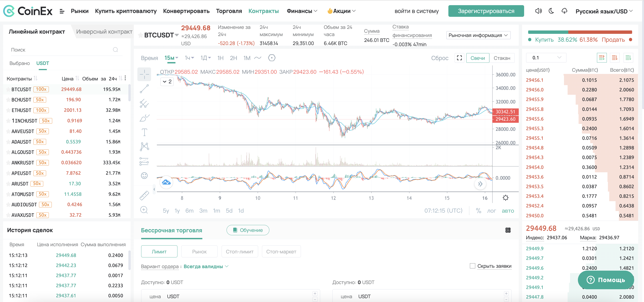This screenshot has height=302, width=644.
Task: Expand the Рыночная информация dropdown
Action: tap(478, 35)
